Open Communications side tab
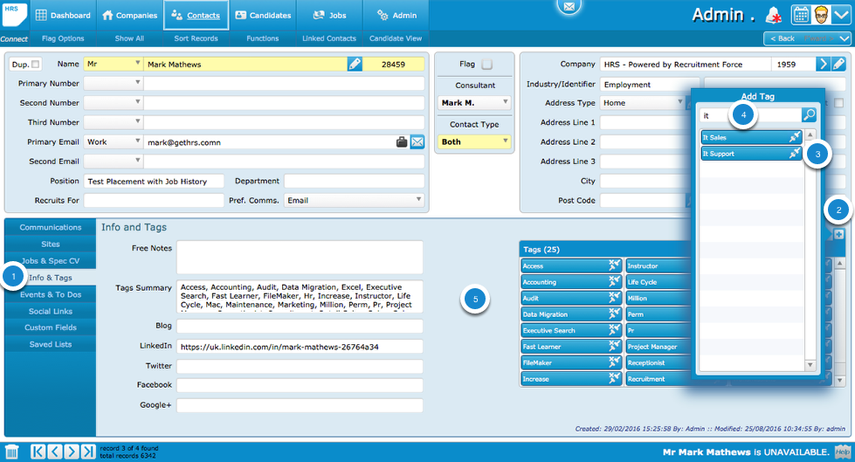 [x=50, y=227]
